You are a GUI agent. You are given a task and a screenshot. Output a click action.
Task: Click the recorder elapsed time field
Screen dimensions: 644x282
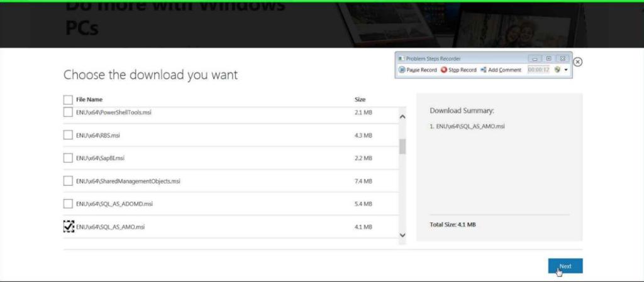[538, 70]
